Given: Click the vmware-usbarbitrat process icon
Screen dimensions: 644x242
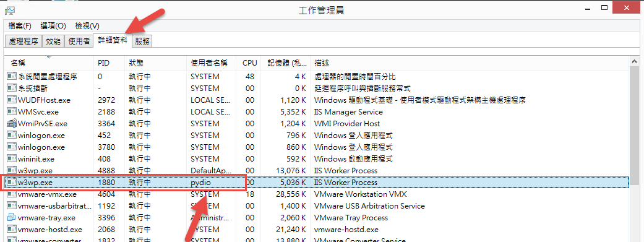Looking at the screenshot, I should [12, 206].
